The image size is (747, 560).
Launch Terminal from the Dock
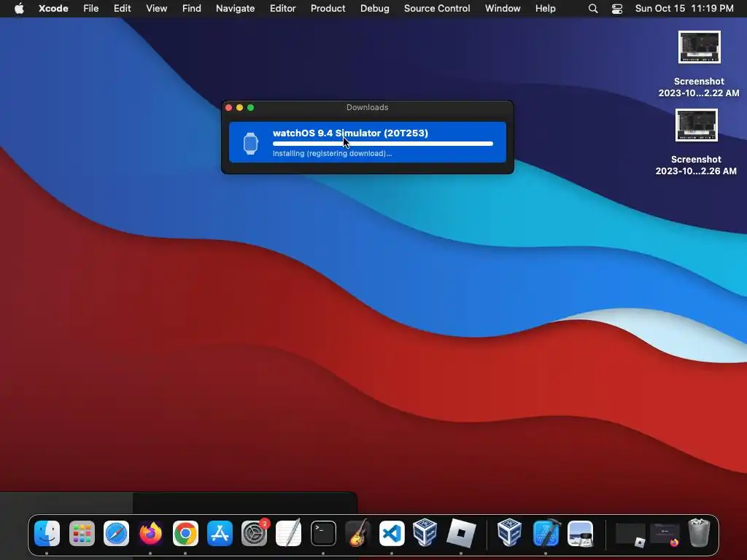coord(323,533)
